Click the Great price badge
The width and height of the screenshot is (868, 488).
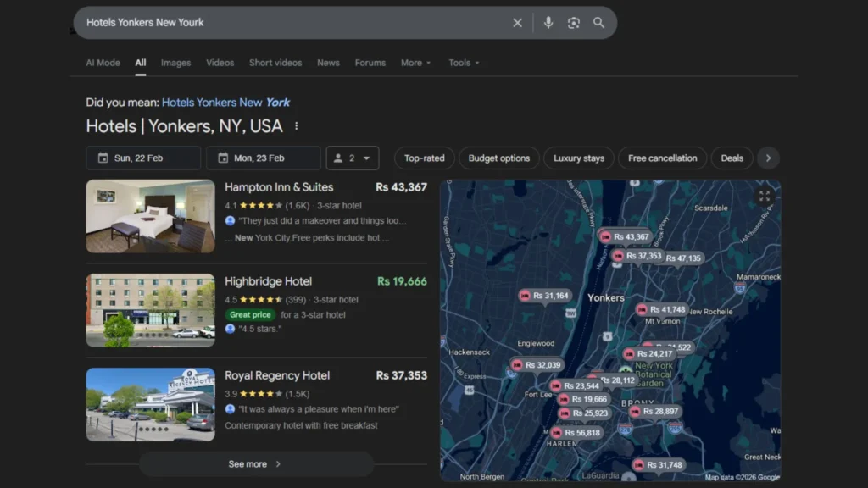(x=250, y=315)
